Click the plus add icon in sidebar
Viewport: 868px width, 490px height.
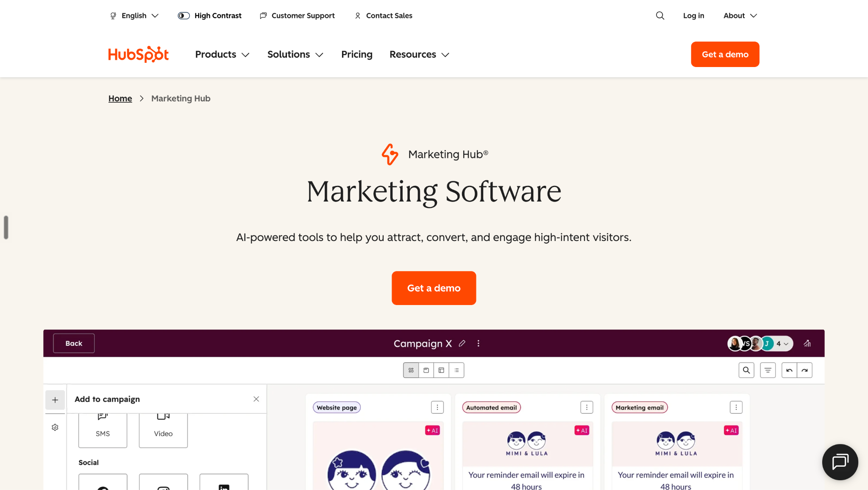point(55,400)
